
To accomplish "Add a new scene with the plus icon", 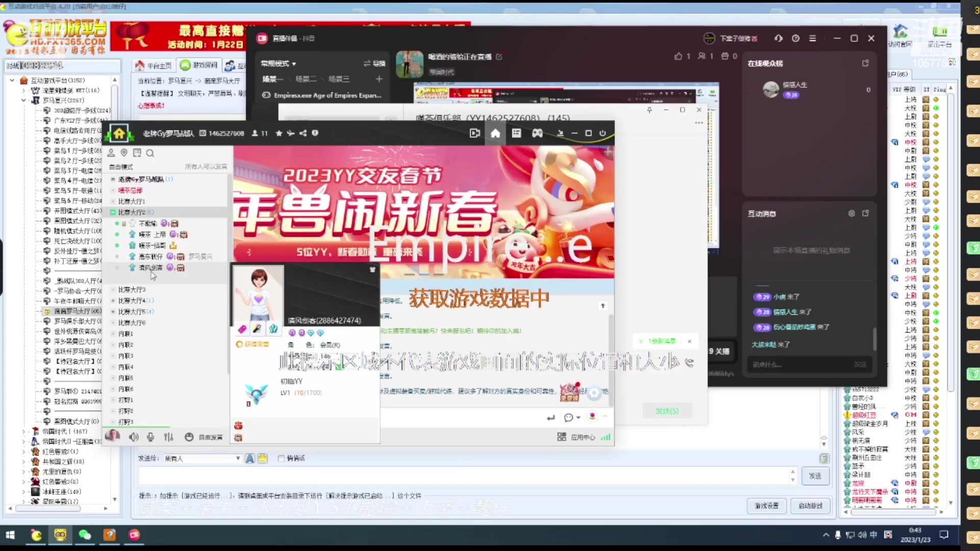I will coord(379,79).
